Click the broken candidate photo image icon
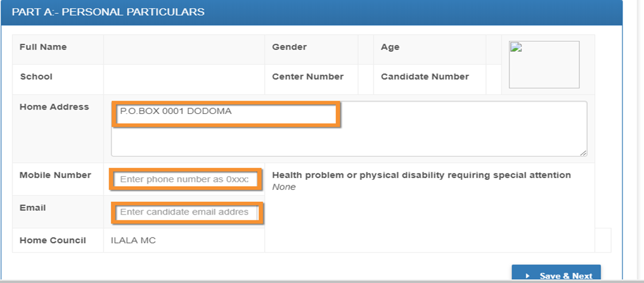This screenshot has height=283, width=644. pyautogui.click(x=515, y=47)
